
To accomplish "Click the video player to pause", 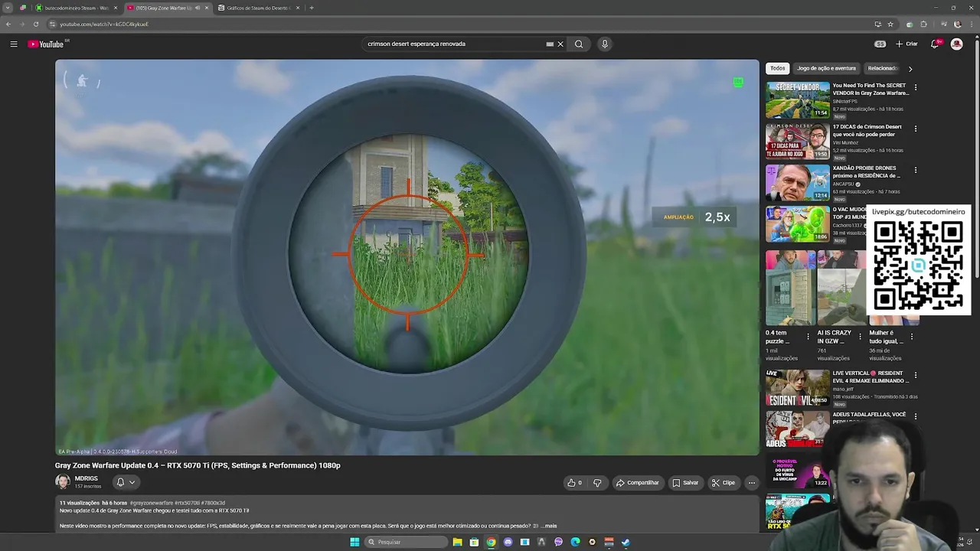I will [407, 257].
